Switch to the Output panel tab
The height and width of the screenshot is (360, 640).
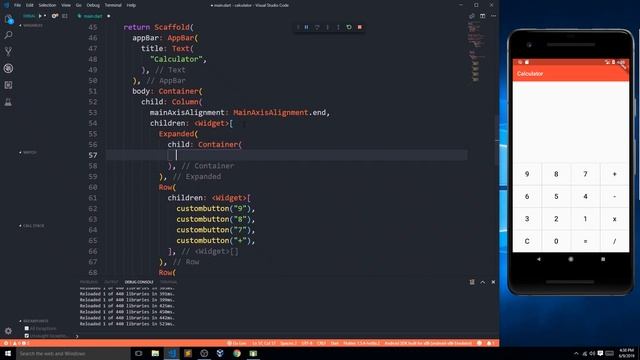pyautogui.click(x=111, y=282)
